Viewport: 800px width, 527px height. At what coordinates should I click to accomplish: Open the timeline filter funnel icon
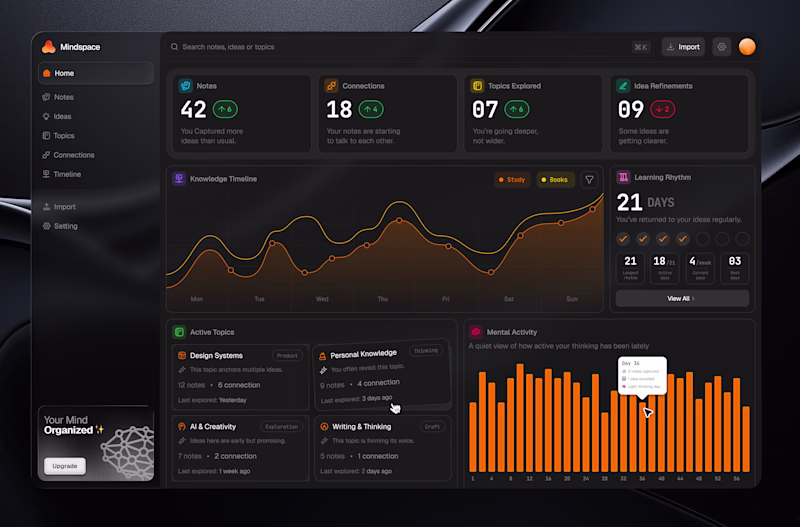pyautogui.click(x=589, y=180)
